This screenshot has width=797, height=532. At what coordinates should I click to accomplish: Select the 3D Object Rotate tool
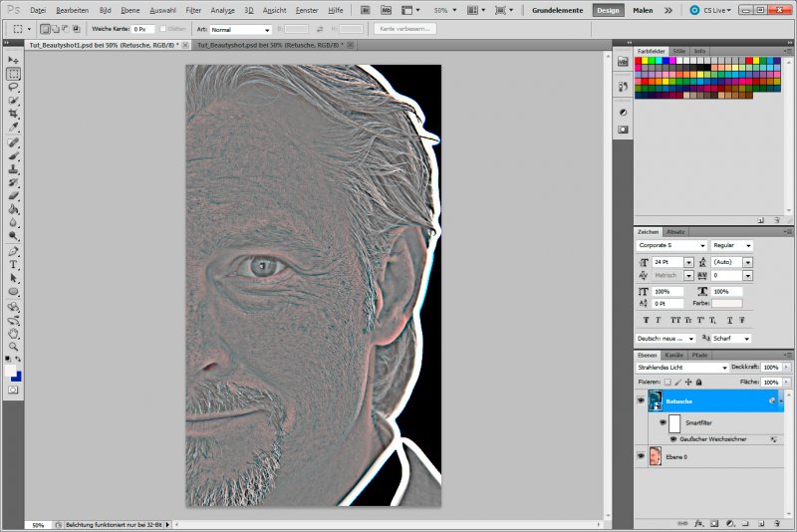(13, 308)
